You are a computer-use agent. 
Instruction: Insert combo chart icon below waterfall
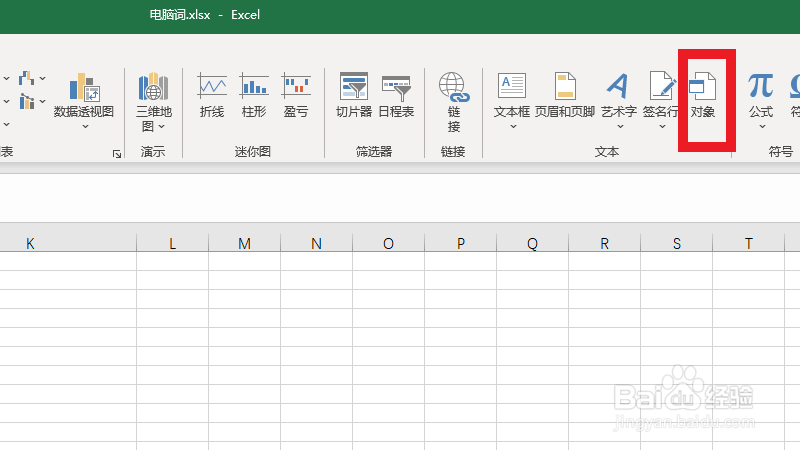pyautogui.click(x=27, y=101)
